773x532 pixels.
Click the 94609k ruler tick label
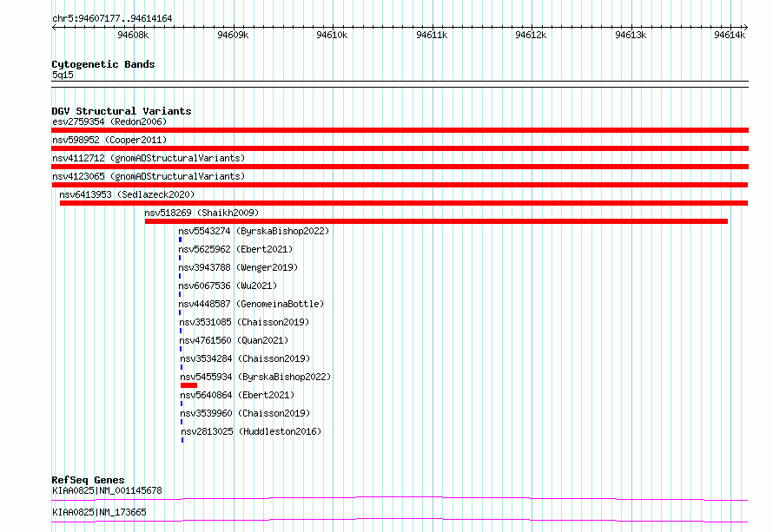pyautogui.click(x=233, y=35)
